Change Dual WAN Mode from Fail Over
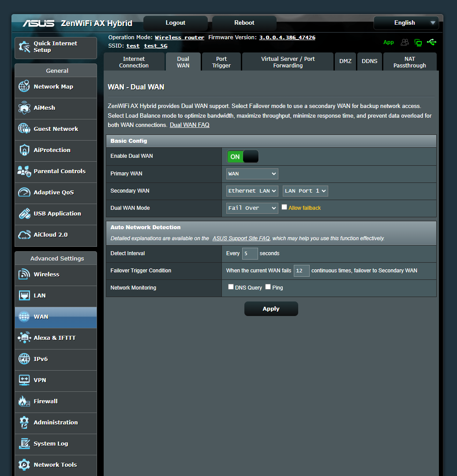Screen dimensions: 457x476 tap(252, 208)
